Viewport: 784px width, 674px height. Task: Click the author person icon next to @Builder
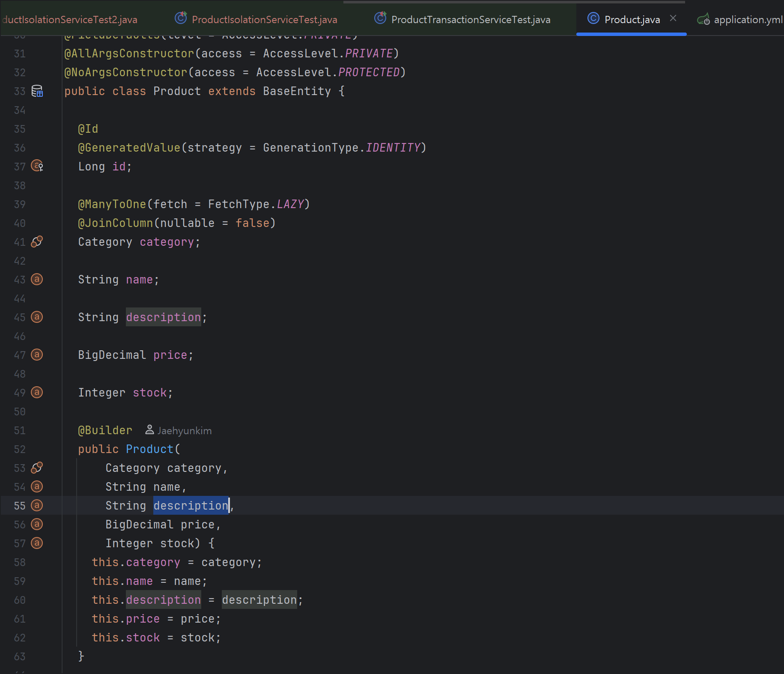[x=149, y=430]
